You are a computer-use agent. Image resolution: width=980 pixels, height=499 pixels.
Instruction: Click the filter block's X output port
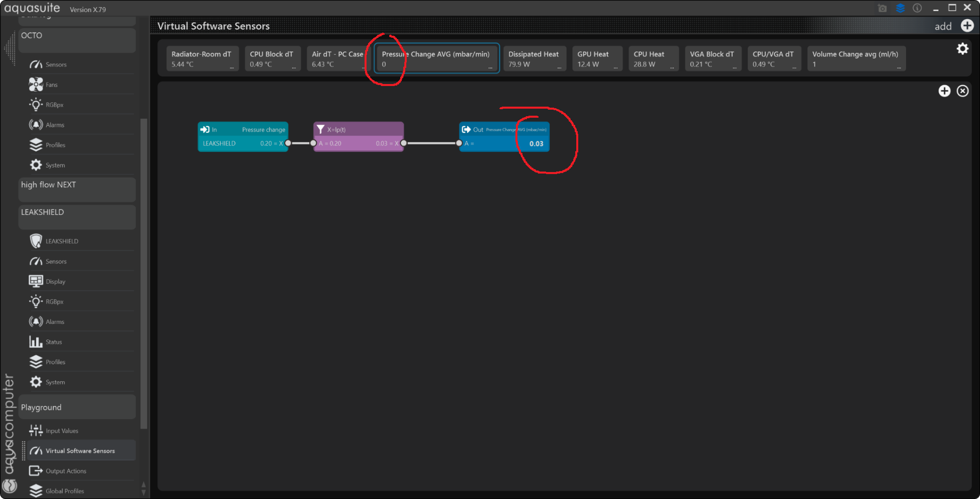404,143
